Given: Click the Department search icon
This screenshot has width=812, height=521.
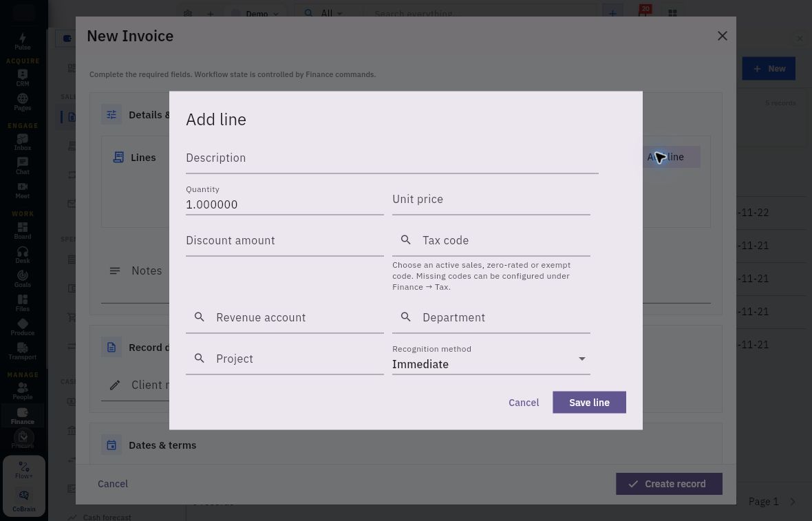Looking at the screenshot, I should (406, 317).
